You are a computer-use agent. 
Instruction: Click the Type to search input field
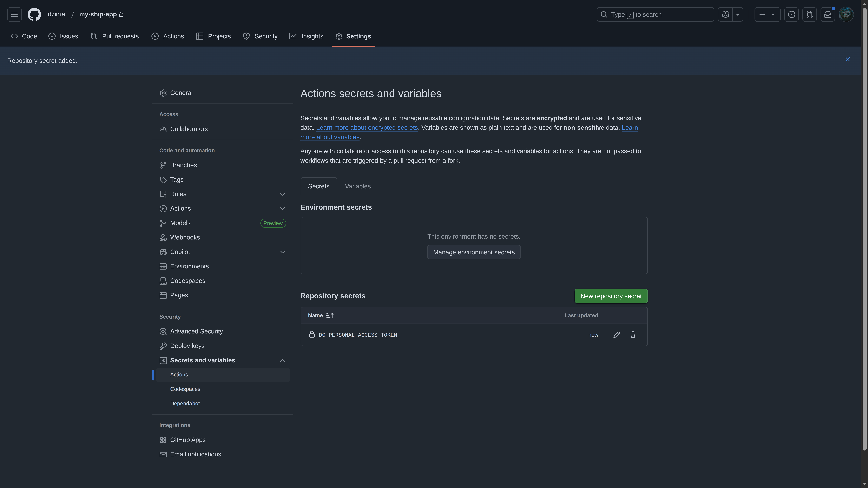pos(655,14)
